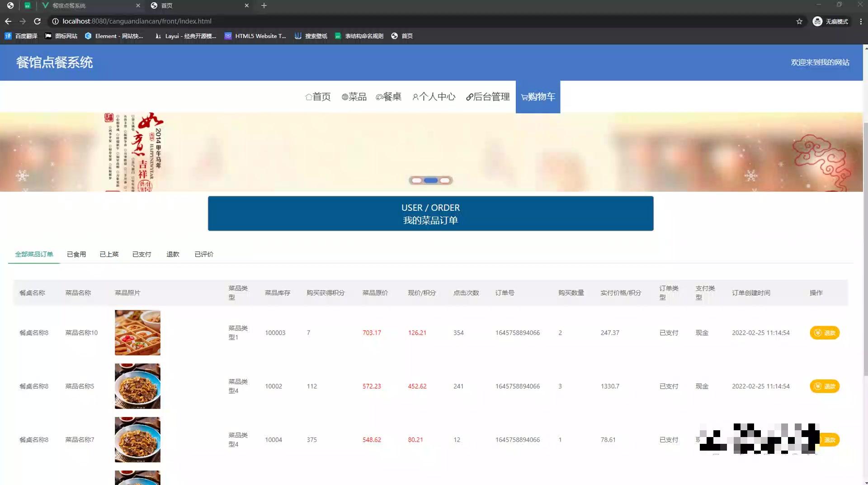Click the incognito 无痕模式 icon in toolbar
The width and height of the screenshot is (868, 485).
[816, 21]
